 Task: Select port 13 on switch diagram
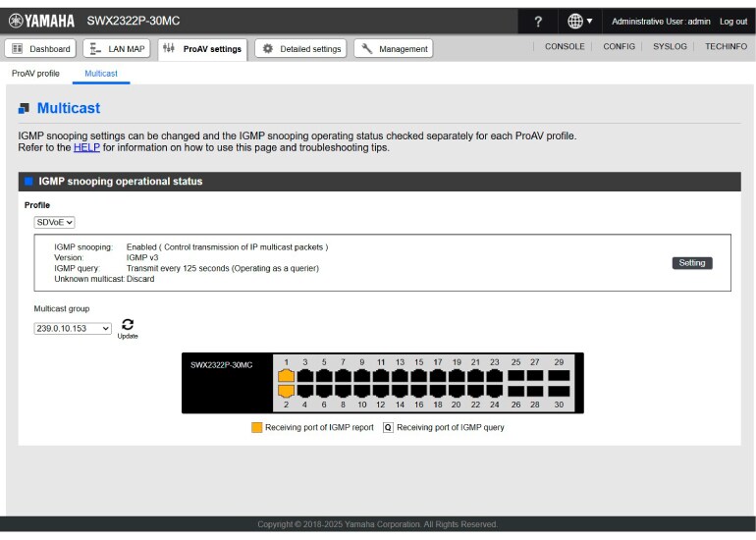click(x=400, y=376)
